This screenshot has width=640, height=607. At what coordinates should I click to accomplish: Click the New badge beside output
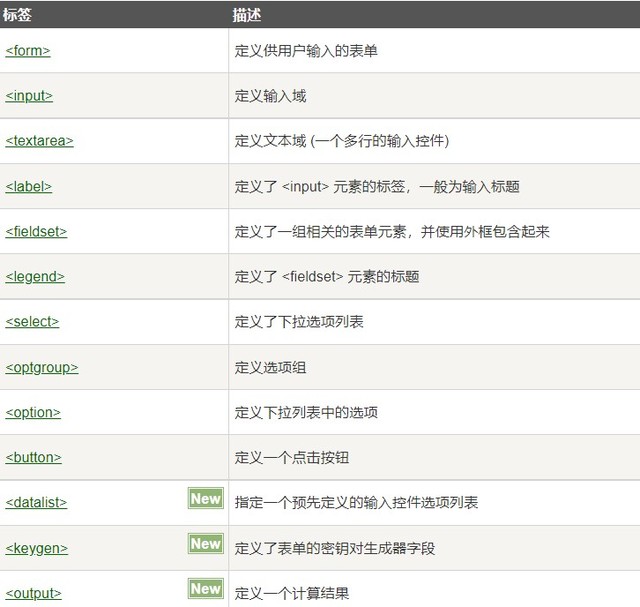[x=205, y=589]
